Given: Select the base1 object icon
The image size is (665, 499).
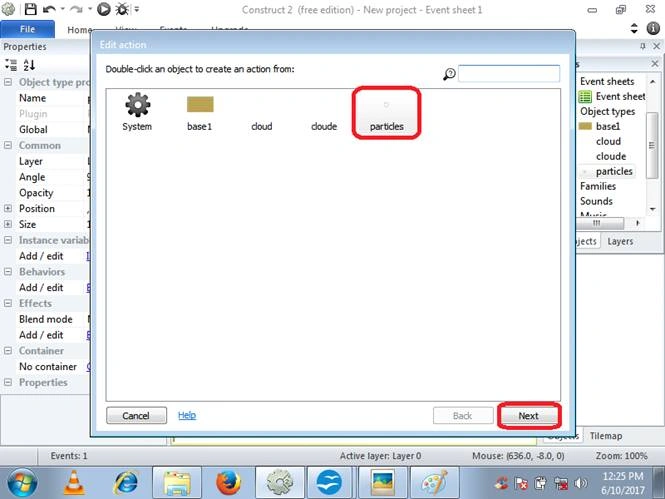Looking at the screenshot, I should point(200,111).
